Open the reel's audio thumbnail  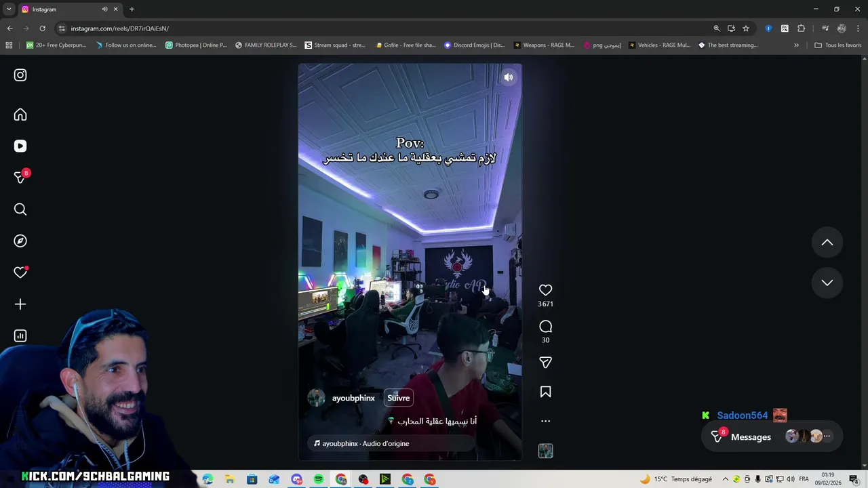click(545, 451)
